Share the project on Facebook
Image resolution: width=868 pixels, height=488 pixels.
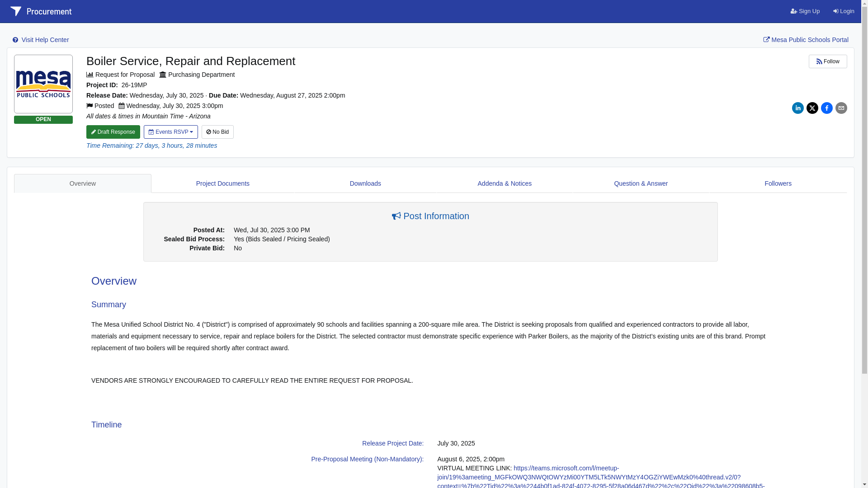click(827, 108)
